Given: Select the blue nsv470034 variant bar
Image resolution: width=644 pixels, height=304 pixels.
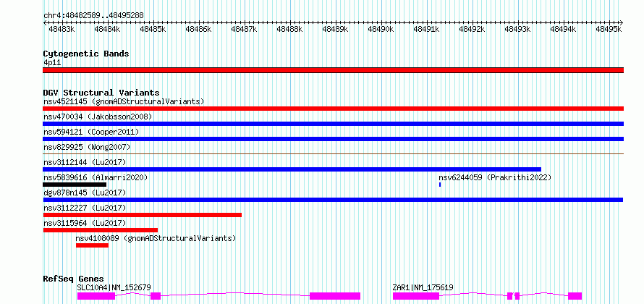Looking at the screenshot, I should tap(333, 124).
